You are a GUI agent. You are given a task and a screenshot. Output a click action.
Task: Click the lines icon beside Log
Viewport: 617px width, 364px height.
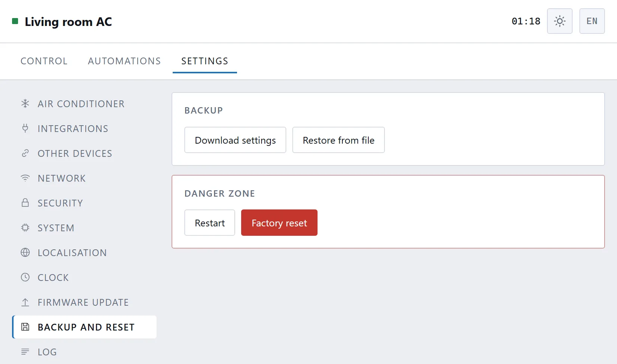click(x=25, y=352)
